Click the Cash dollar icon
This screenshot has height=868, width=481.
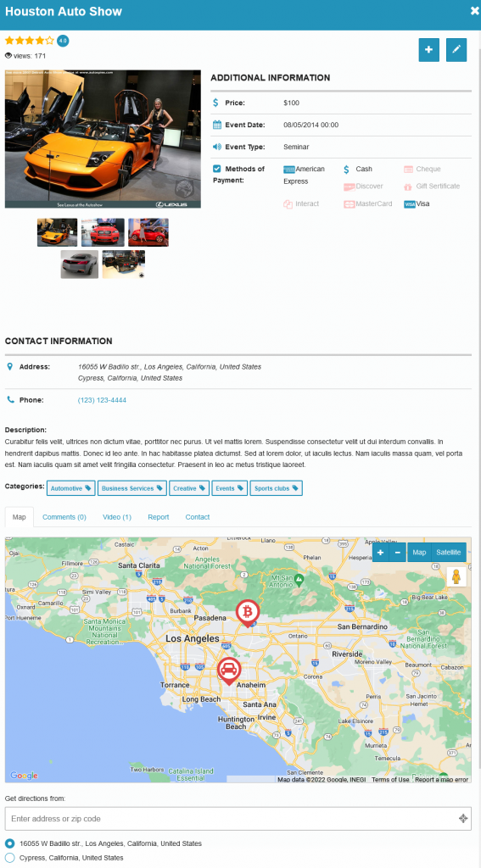coord(347,170)
